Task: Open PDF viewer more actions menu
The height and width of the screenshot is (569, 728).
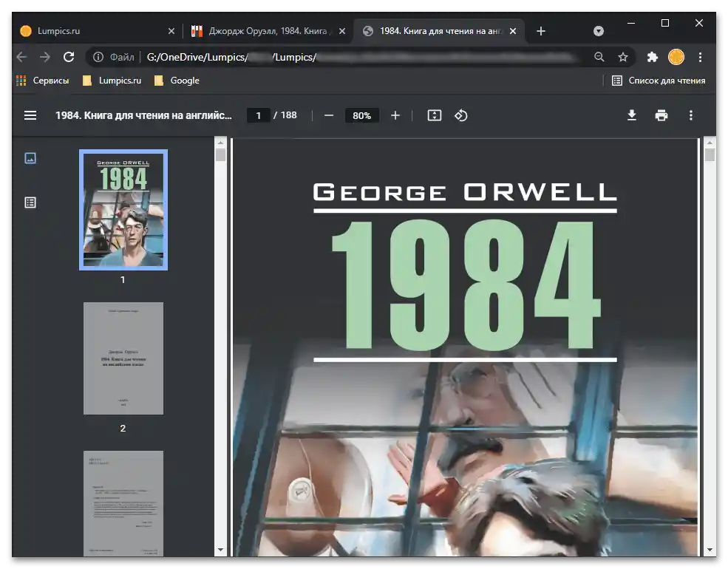Action: point(691,115)
